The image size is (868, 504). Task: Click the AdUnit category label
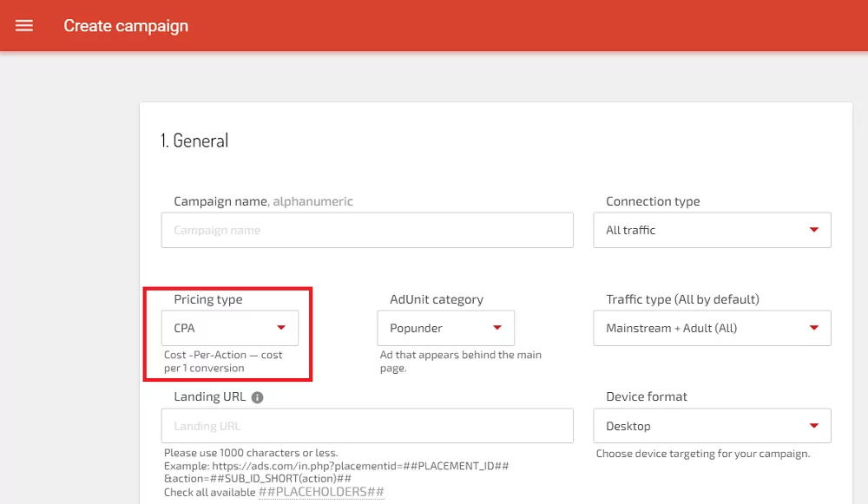click(437, 299)
